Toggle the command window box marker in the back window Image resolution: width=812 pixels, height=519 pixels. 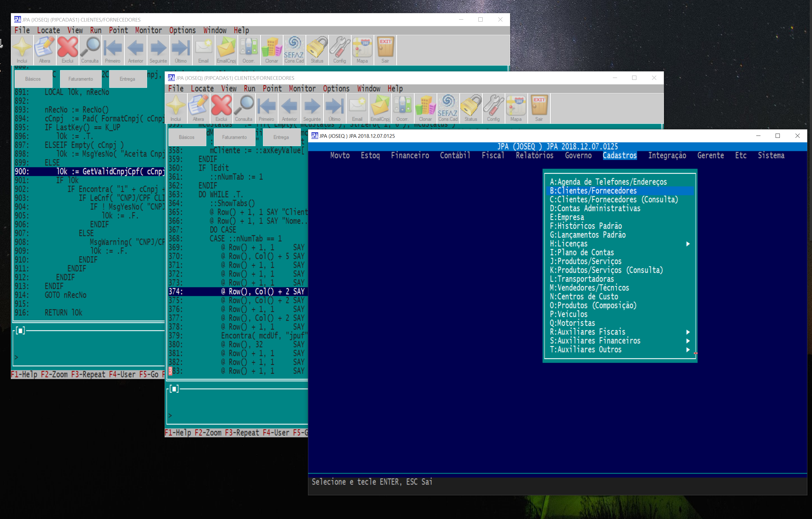[20, 331]
